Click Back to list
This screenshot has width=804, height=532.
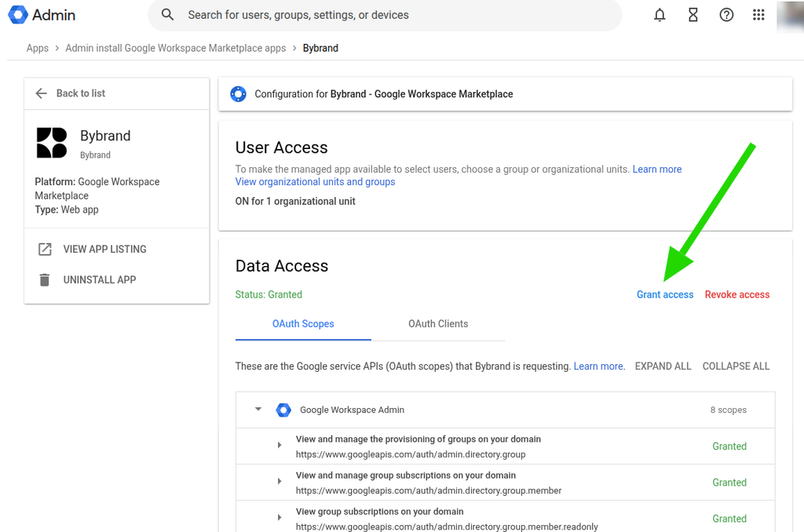click(x=81, y=93)
